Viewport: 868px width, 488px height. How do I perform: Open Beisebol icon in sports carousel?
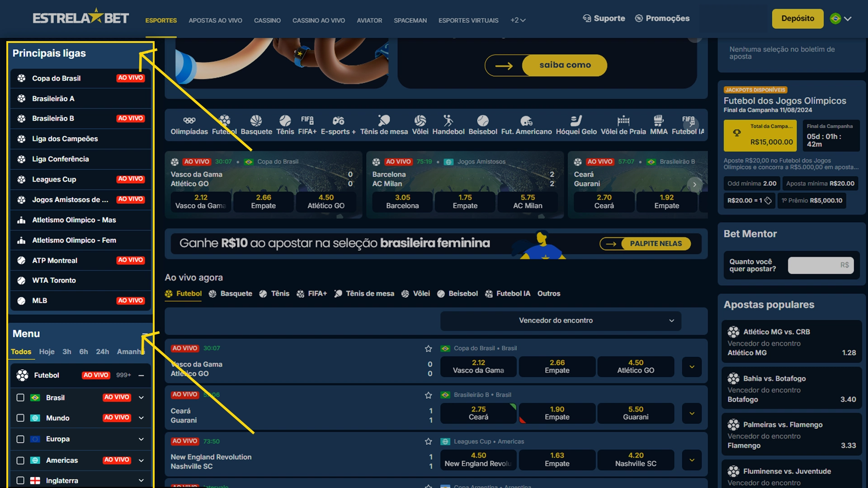(x=483, y=125)
